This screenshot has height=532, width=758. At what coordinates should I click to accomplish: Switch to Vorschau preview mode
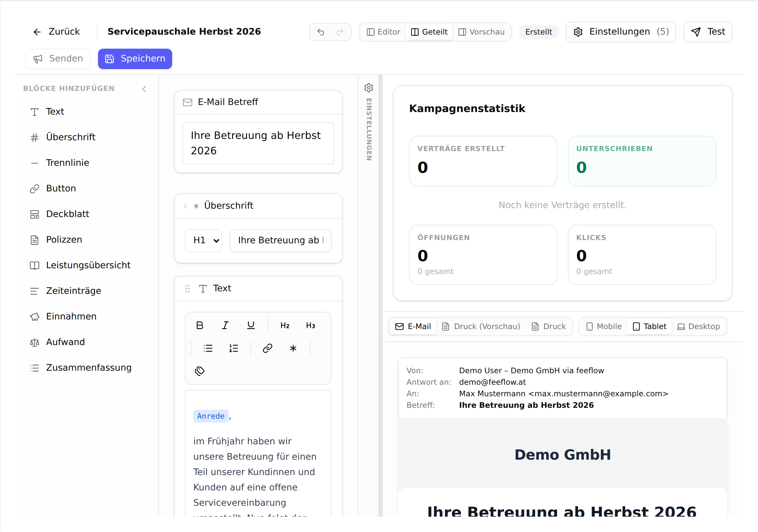click(482, 32)
